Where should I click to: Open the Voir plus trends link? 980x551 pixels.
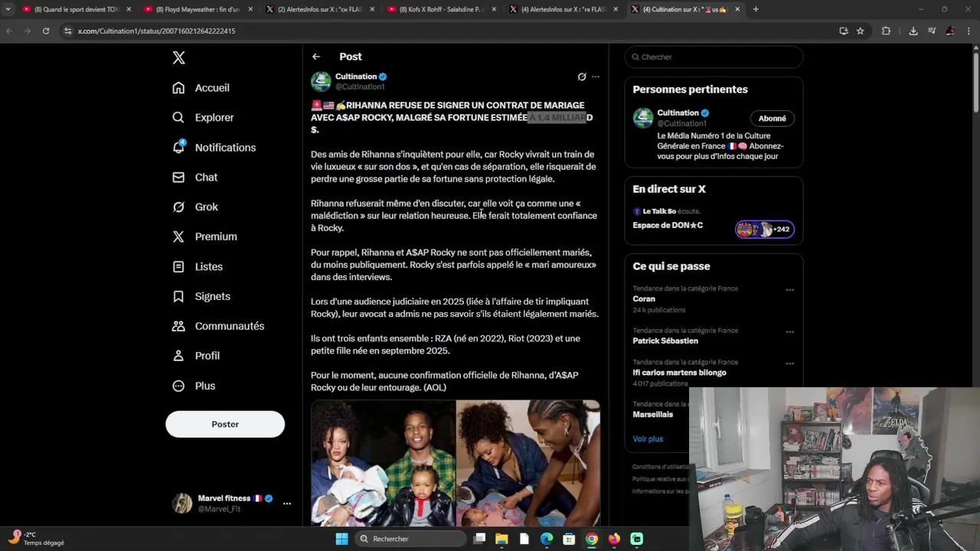648,439
